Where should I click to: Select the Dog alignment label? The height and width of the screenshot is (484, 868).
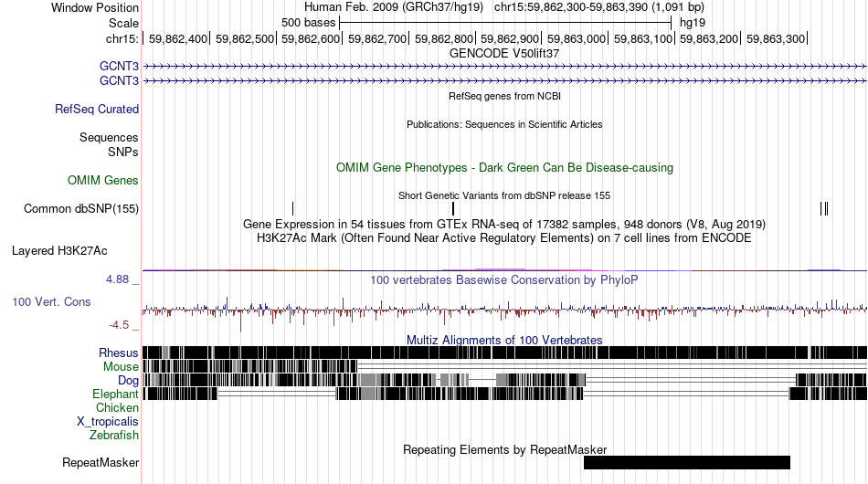coord(128,380)
